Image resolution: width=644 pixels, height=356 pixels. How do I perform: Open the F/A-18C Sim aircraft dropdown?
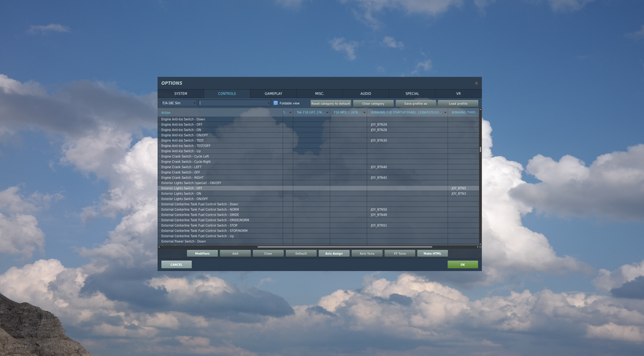pyautogui.click(x=178, y=103)
